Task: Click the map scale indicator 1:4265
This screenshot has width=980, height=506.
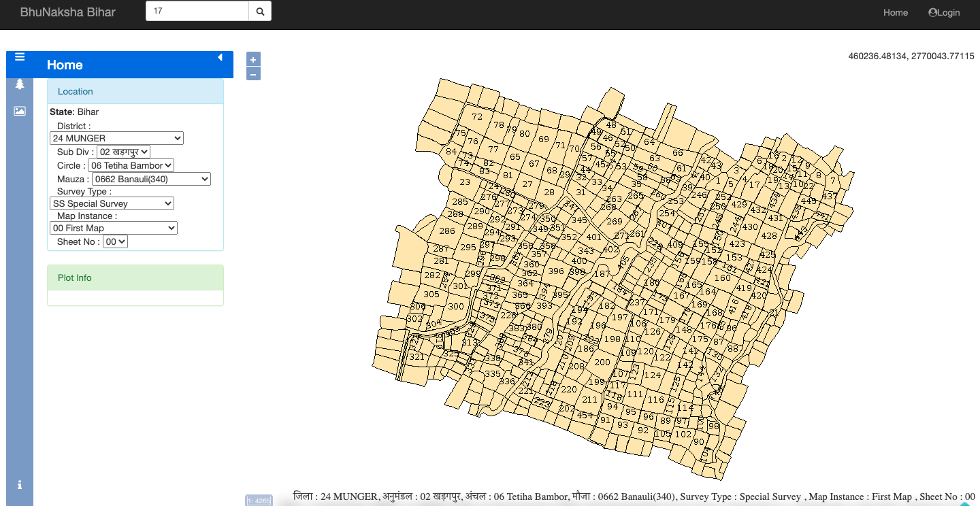Action: pyautogui.click(x=259, y=501)
